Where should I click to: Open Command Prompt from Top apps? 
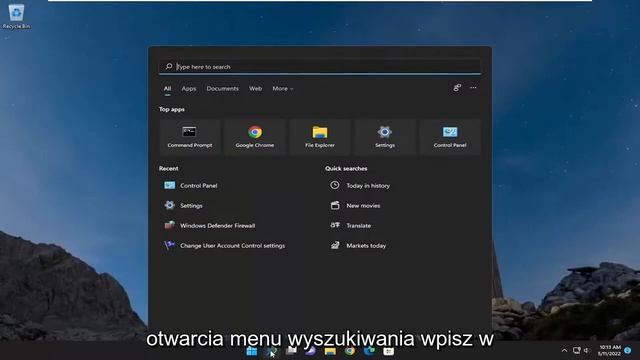(x=190, y=137)
